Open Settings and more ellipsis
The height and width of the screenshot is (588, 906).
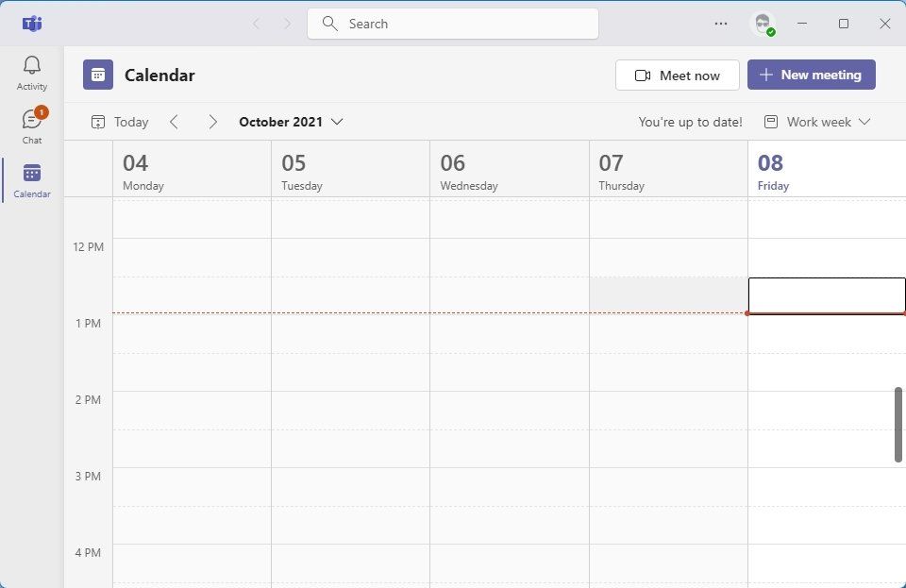point(721,24)
